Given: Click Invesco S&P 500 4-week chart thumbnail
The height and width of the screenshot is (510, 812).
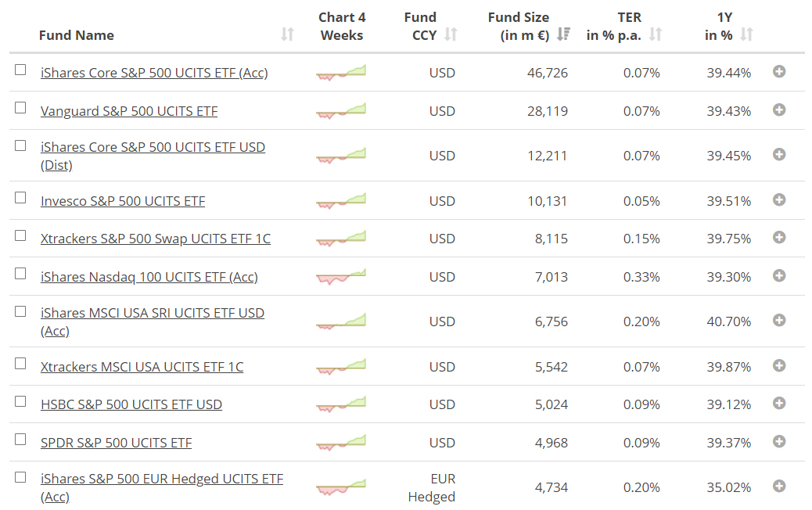Looking at the screenshot, I should click(x=341, y=201).
